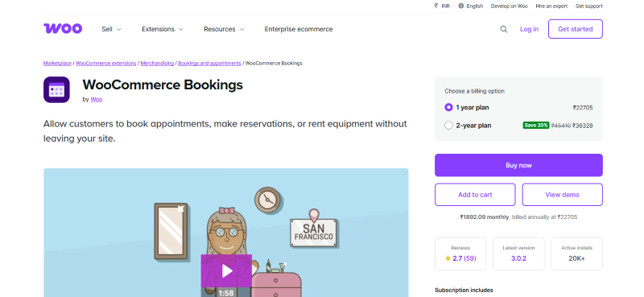The width and height of the screenshot is (644, 297).
Task: Click the Get started button
Action: pyautogui.click(x=576, y=29)
